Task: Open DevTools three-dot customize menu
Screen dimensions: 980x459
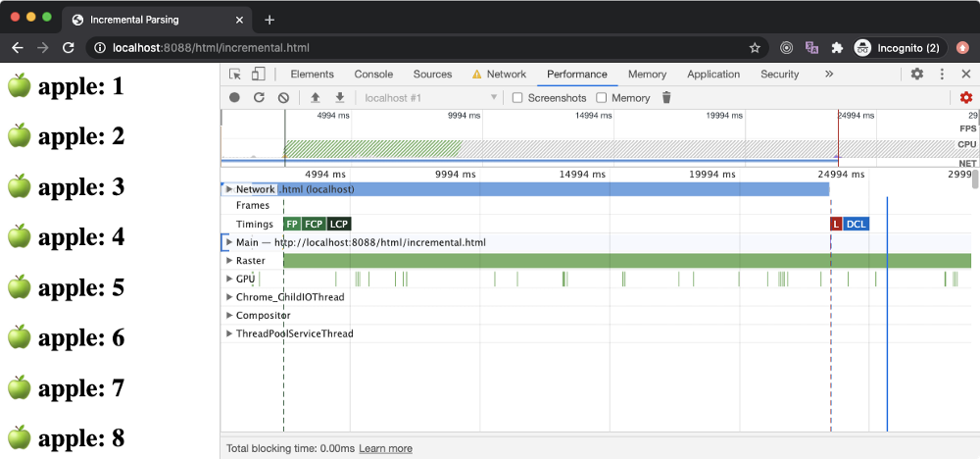Action: 942,74
